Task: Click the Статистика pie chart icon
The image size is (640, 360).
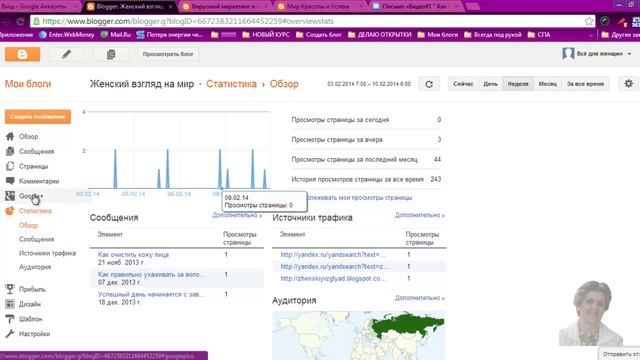Action: 10,211
